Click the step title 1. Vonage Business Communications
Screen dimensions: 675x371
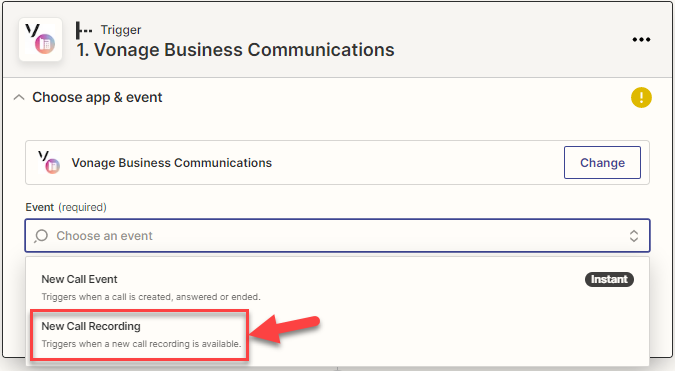point(235,50)
